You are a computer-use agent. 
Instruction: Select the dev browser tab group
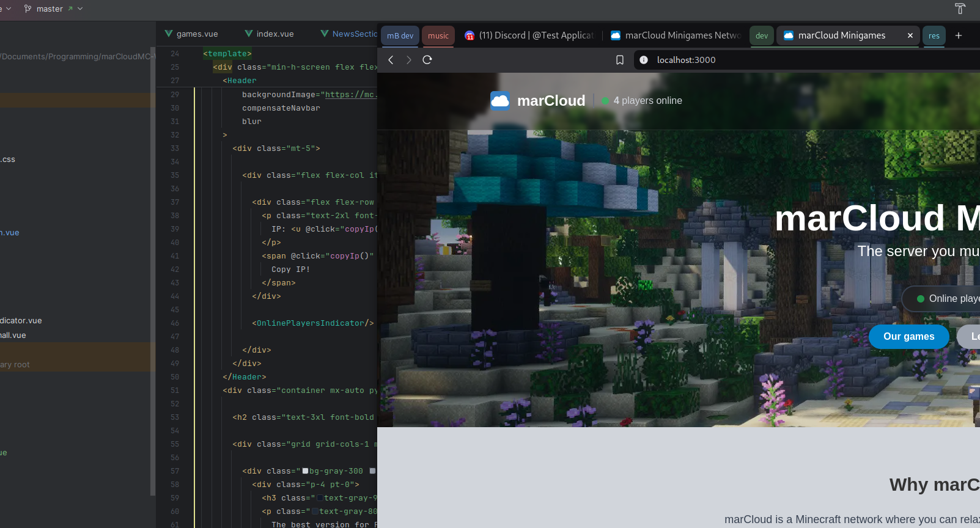pos(762,35)
